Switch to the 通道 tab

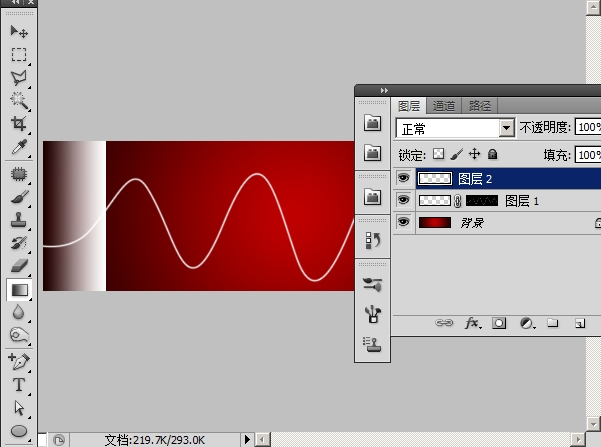(444, 106)
